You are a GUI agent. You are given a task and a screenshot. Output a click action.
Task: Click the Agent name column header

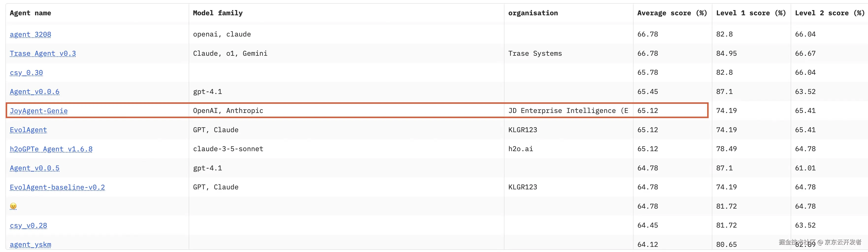(x=30, y=13)
